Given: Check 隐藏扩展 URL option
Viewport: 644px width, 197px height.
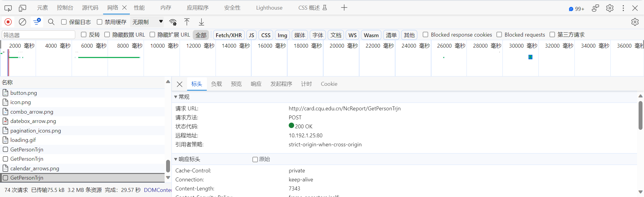Looking at the screenshot, I should point(152,34).
